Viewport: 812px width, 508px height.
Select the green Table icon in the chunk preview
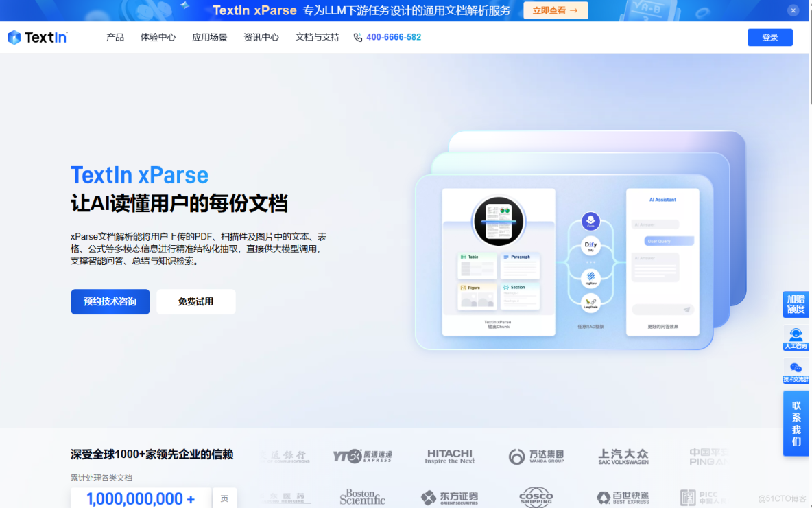(x=464, y=257)
